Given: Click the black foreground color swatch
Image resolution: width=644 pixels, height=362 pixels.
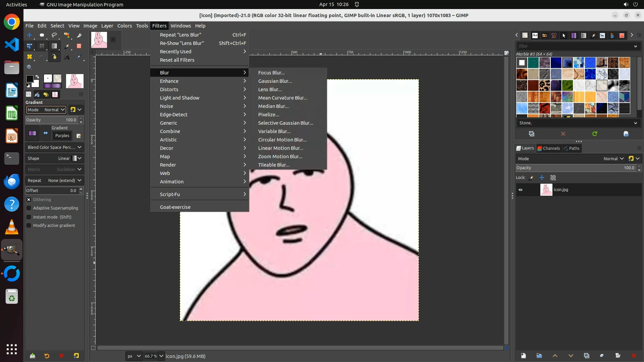Looking at the screenshot, I should 30,78.
